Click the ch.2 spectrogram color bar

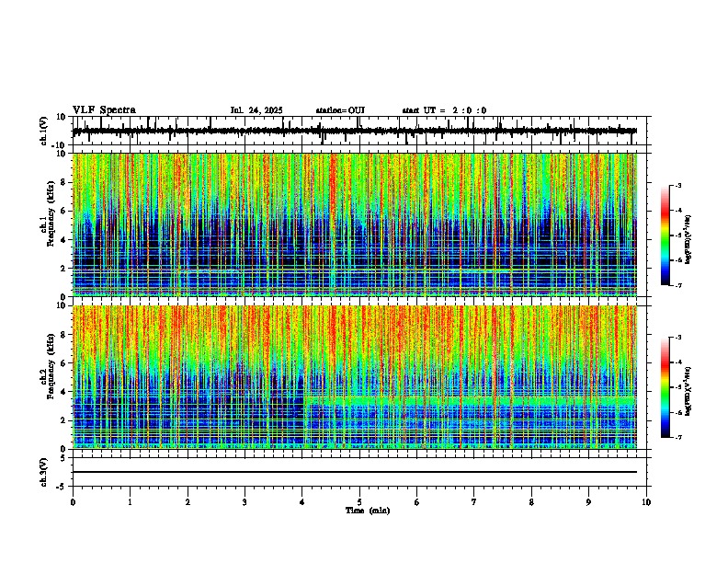(665, 387)
